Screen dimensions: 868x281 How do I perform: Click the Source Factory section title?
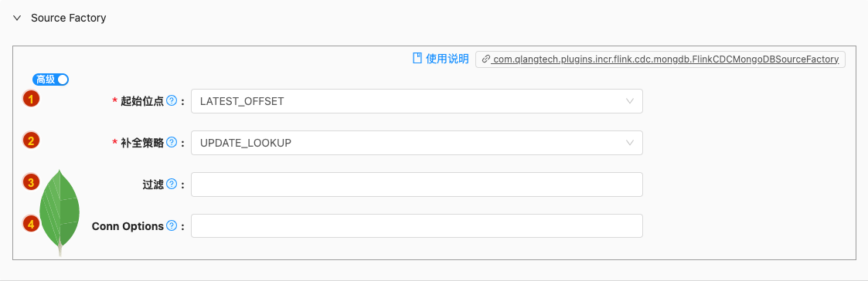coord(69,19)
